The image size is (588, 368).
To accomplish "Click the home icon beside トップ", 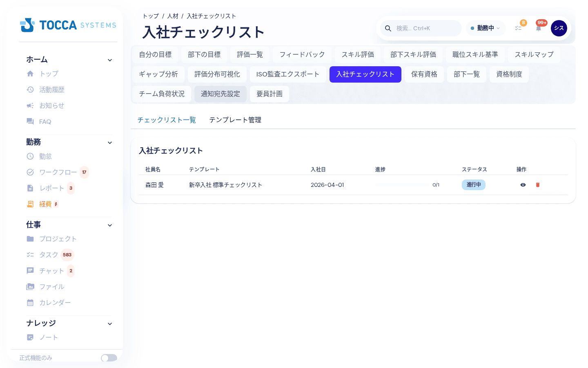I will point(30,74).
